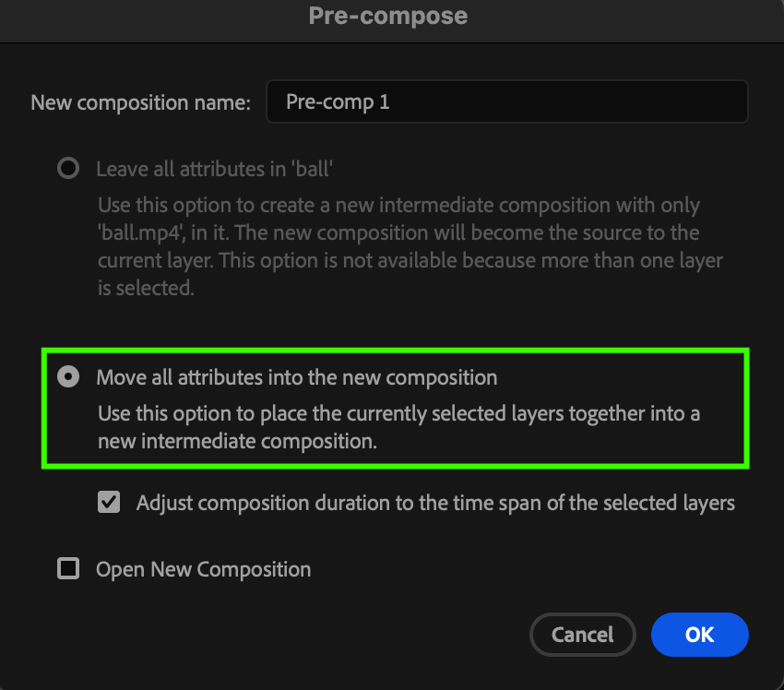Enable the Open New Composition checkbox
Image resolution: width=784 pixels, height=690 pixels.
click(x=68, y=569)
